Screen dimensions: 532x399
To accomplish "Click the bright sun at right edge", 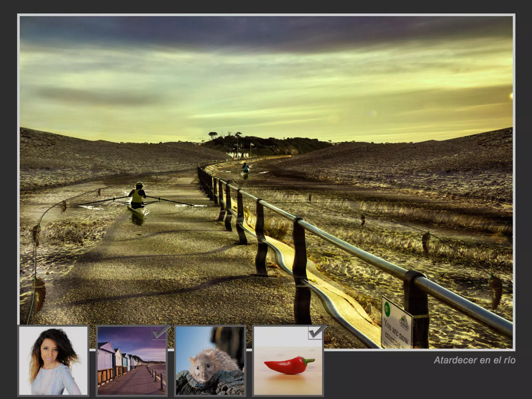I will (x=511, y=96).
